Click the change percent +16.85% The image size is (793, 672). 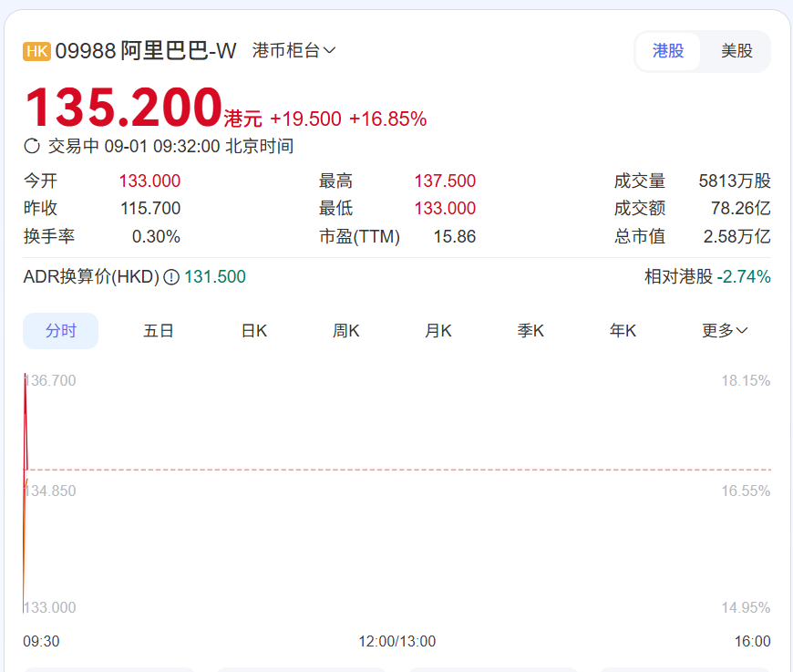[x=388, y=119]
